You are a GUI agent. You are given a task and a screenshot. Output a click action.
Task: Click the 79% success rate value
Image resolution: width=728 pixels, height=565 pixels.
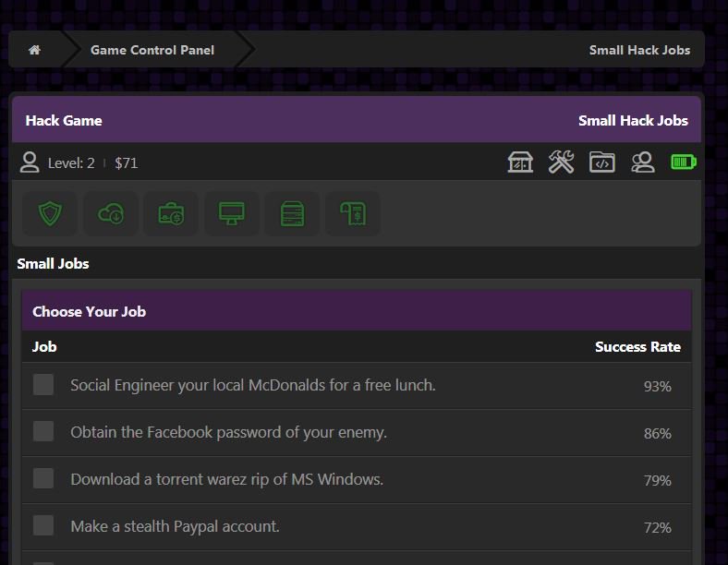coord(658,481)
